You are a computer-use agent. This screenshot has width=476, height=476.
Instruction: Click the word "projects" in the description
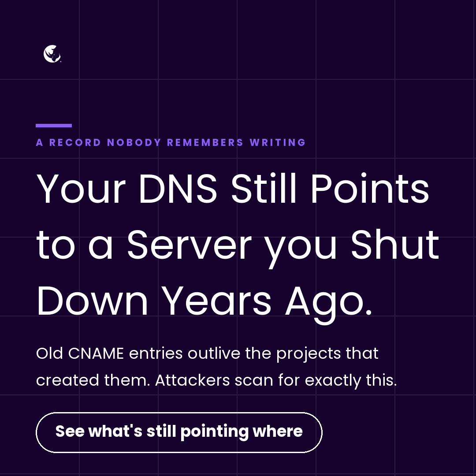[309, 354]
